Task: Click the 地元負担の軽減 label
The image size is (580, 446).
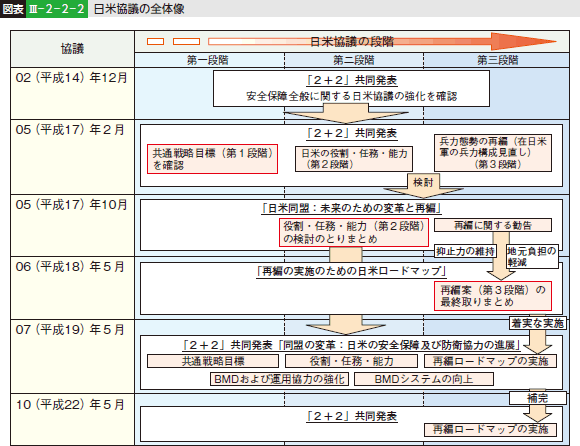Action: tap(532, 257)
